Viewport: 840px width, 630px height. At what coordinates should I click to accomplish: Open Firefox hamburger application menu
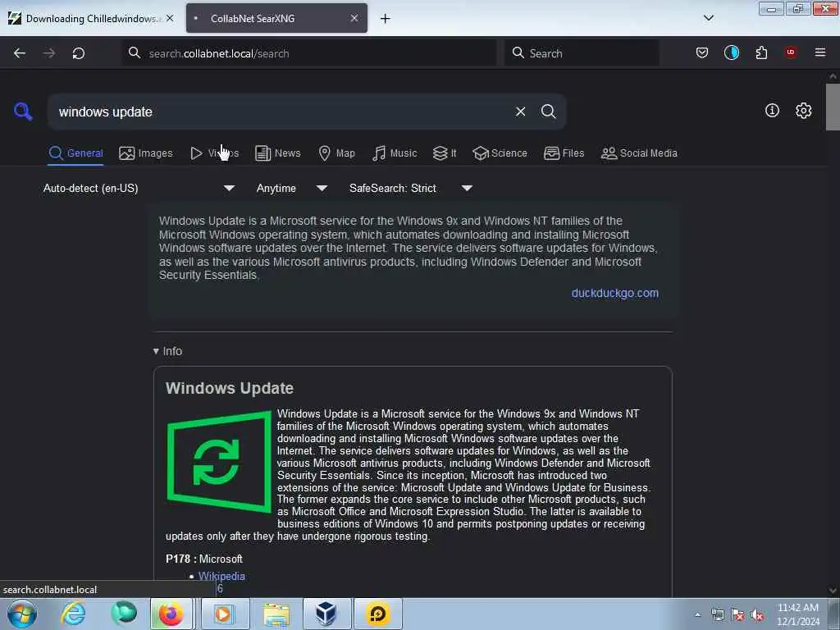(x=820, y=52)
